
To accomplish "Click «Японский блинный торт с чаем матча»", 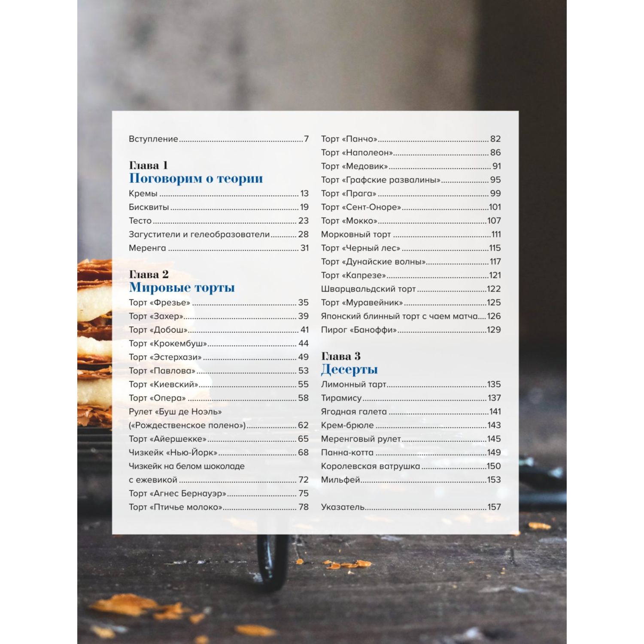I will [x=411, y=316].
